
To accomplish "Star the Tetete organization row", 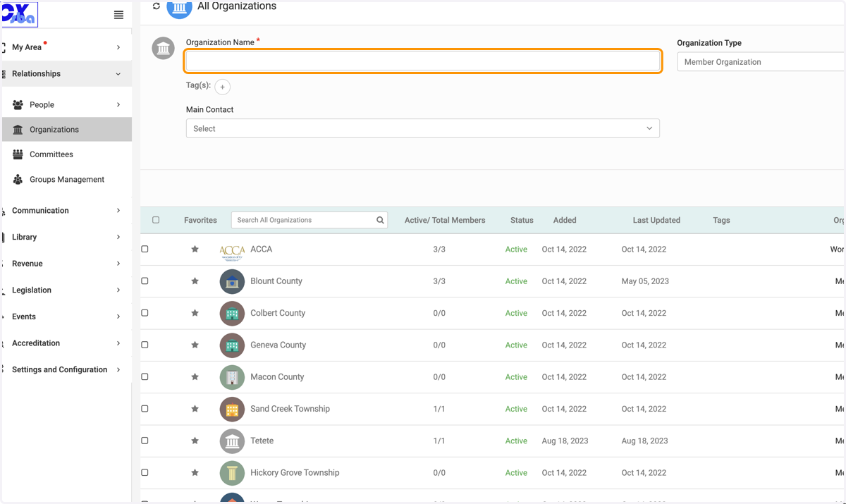I will coord(195,441).
